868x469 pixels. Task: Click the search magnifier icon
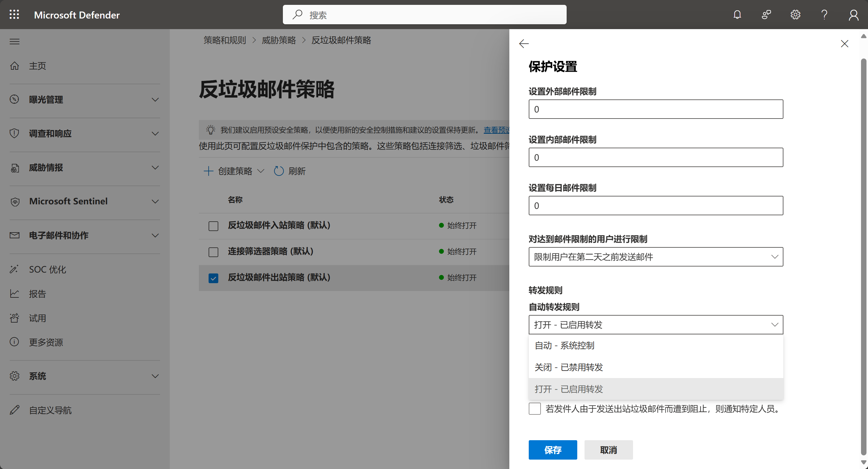click(x=297, y=15)
